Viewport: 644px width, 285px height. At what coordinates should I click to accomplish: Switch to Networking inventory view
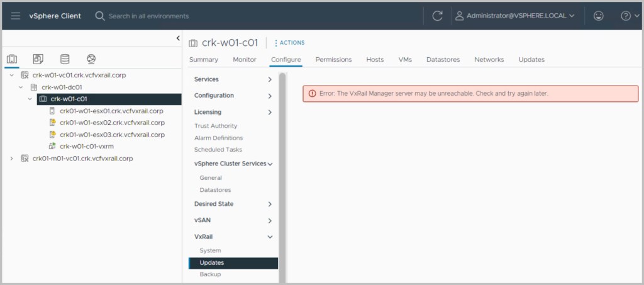[x=91, y=59]
